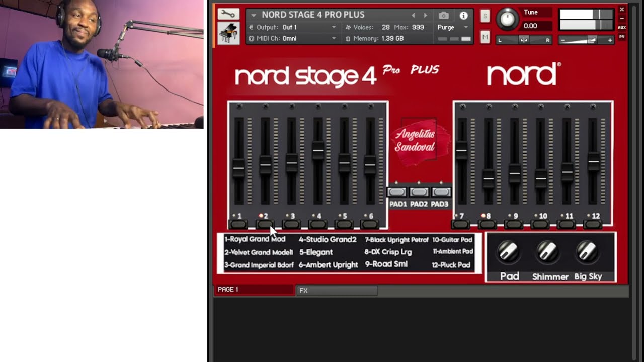The height and width of the screenshot is (362, 644).
Task: Toggle layer button under number 11
Action: (567, 225)
